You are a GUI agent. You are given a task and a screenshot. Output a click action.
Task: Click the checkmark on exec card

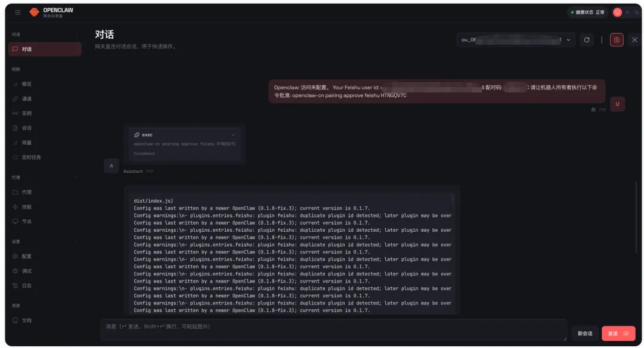[233, 135]
